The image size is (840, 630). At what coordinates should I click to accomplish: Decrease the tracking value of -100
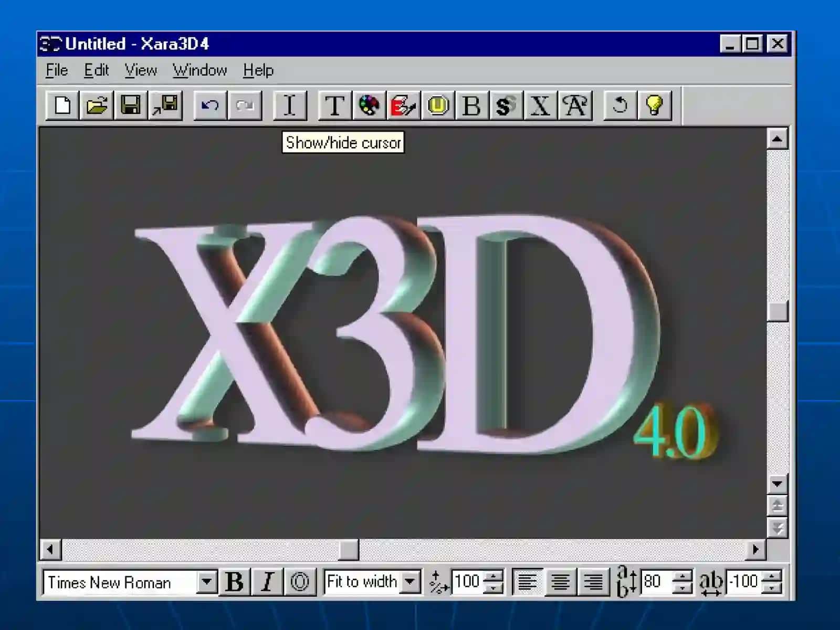[772, 587]
